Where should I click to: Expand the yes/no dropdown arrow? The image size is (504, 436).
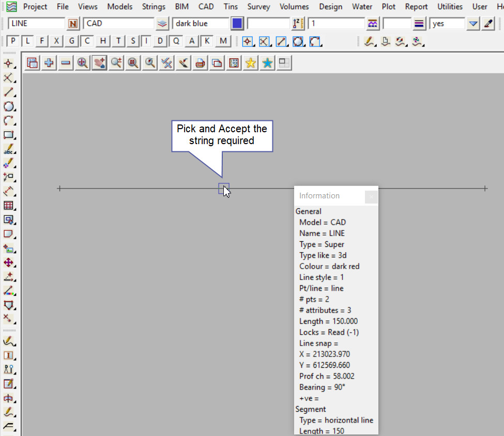click(x=473, y=24)
